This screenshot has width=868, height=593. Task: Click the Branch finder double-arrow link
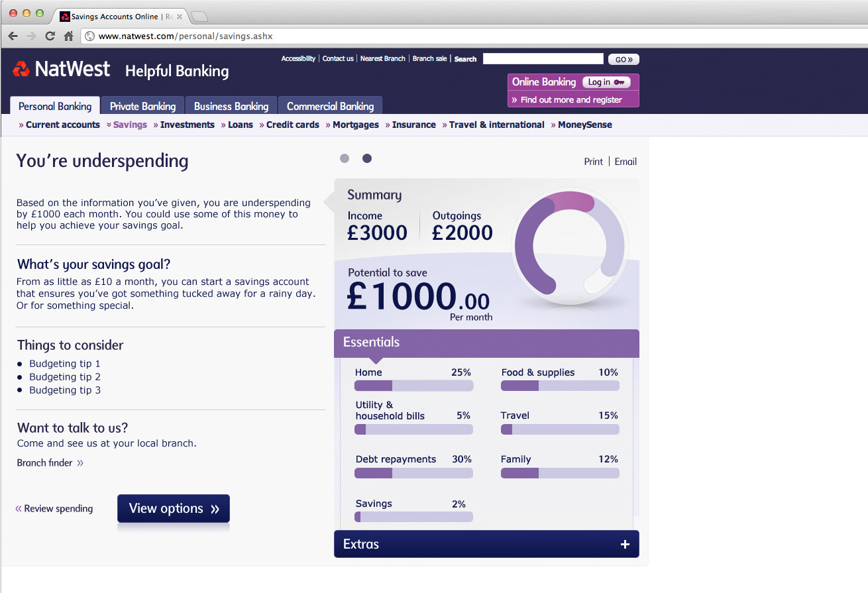click(80, 463)
